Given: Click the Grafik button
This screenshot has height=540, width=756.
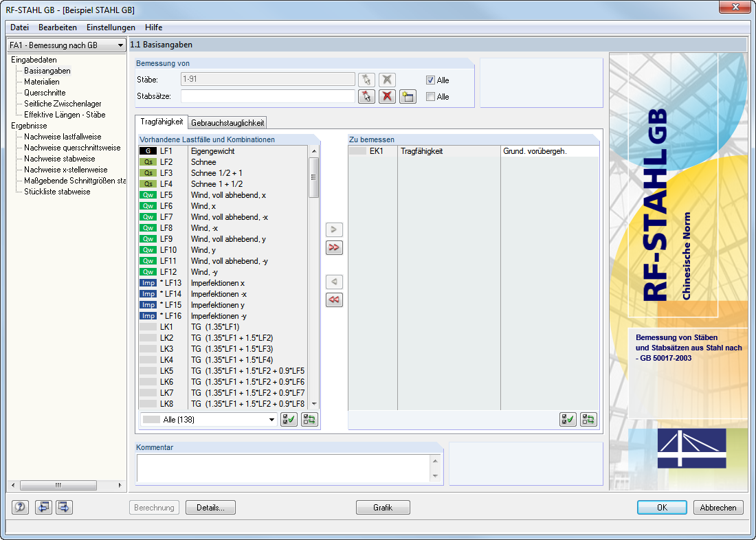Looking at the screenshot, I should pos(383,507).
